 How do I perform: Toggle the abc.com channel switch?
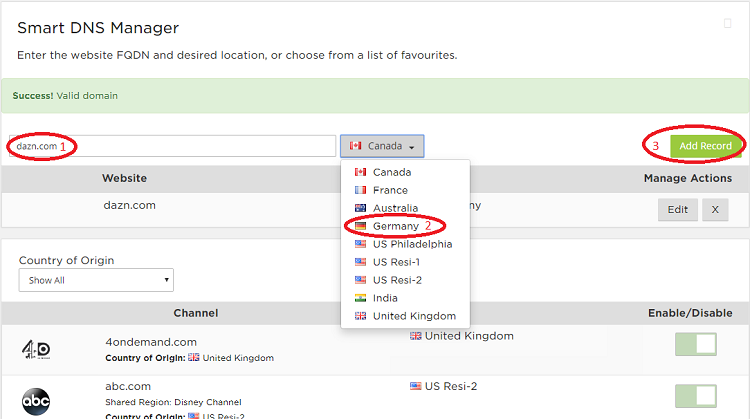696,396
